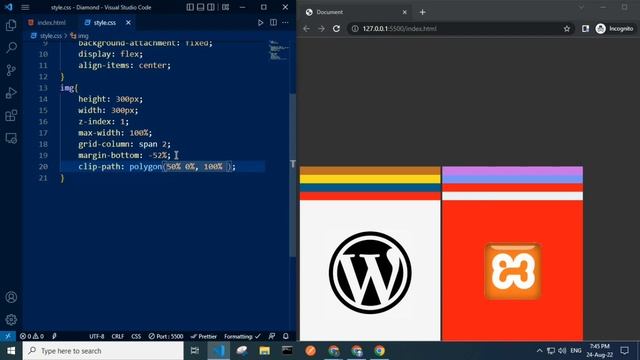This screenshot has height=360, width=640.
Task: Toggle Chrome side panel
Action: [585, 29]
